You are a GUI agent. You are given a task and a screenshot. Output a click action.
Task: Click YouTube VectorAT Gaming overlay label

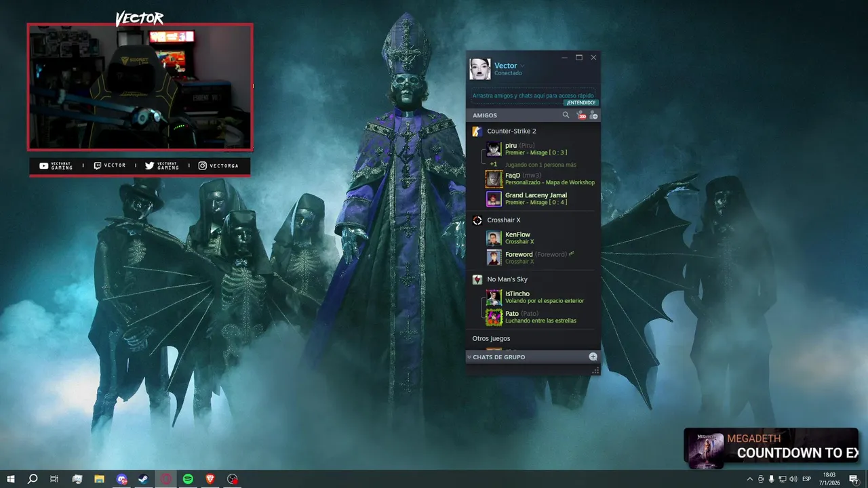click(56, 165)
